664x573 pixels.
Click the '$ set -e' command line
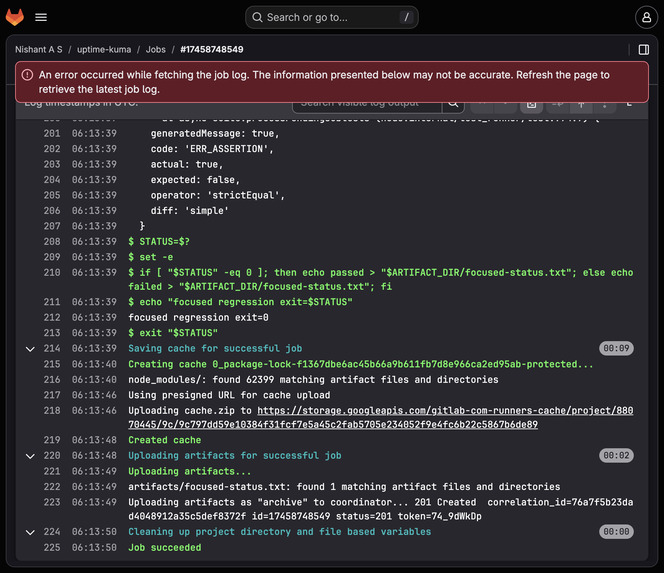151,257
